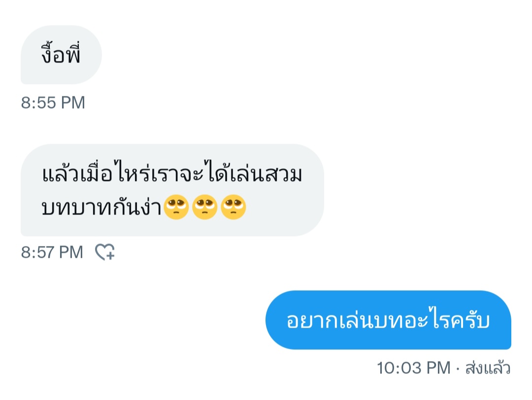Add a reaction with the heart-plus icon
Screen dimensions: 532x400
(x=105, y=252)
